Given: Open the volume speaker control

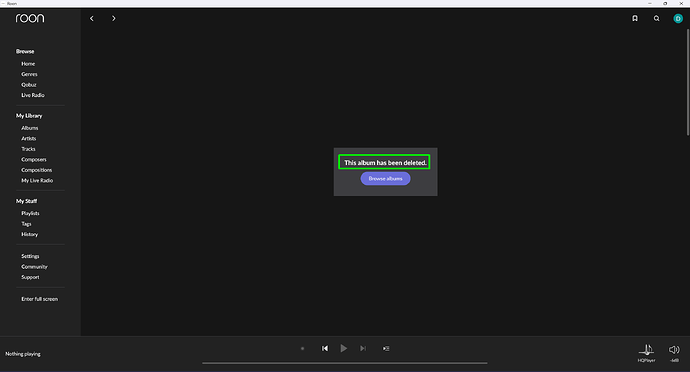Looking at the screenshot, I should pos(674,353).
